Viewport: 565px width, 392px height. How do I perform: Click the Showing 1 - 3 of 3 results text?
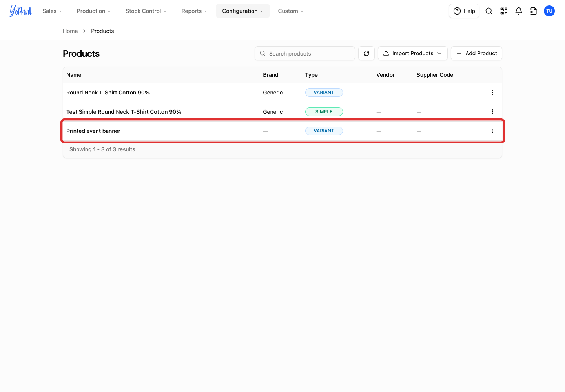102,149
